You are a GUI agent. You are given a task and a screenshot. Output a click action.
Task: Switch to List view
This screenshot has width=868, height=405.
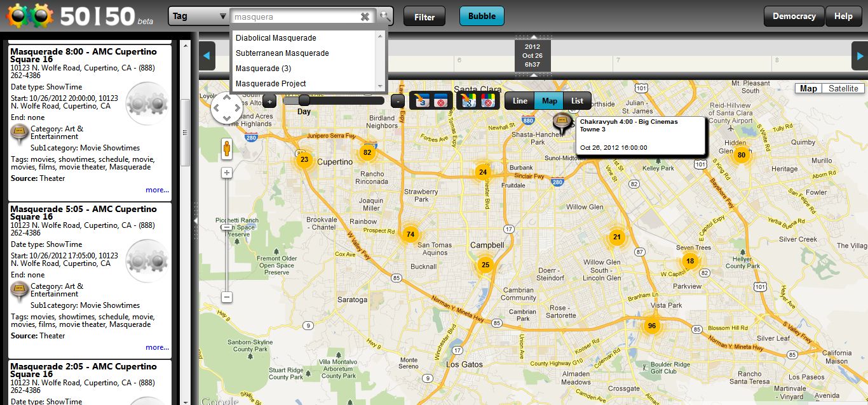pyautogui.click(x=577, y=101)
